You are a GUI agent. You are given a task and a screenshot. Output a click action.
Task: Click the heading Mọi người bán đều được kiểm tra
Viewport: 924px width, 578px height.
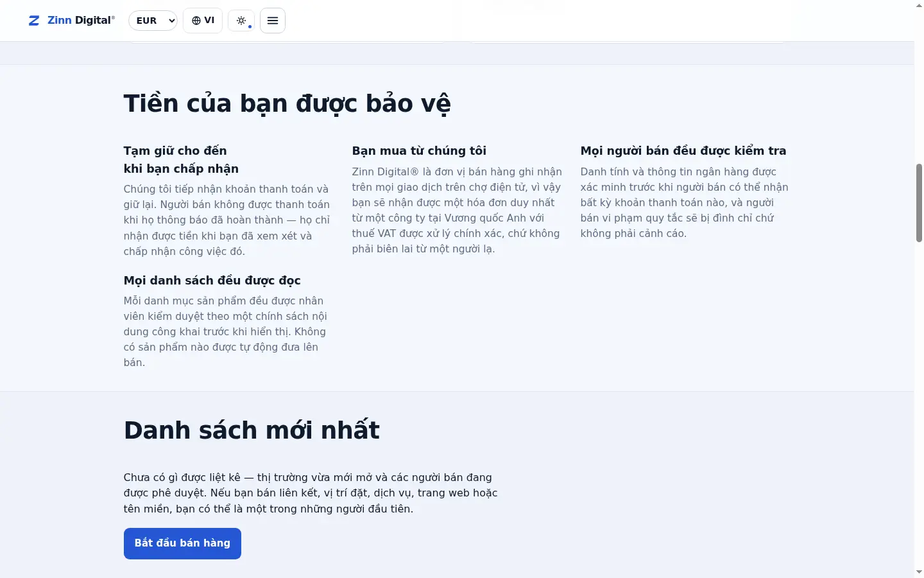pyautogui.click(x=683, y=151)
